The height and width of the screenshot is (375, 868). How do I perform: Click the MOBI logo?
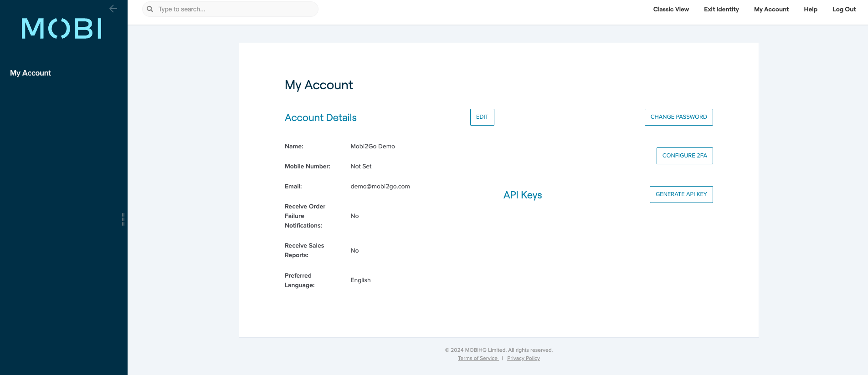[x=62, y=29]
